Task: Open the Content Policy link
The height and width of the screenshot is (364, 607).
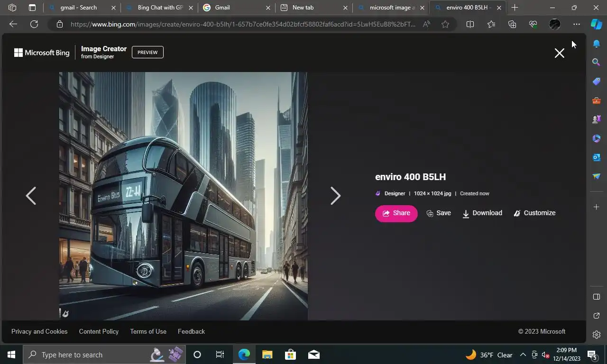Action: tap(99, 331)
